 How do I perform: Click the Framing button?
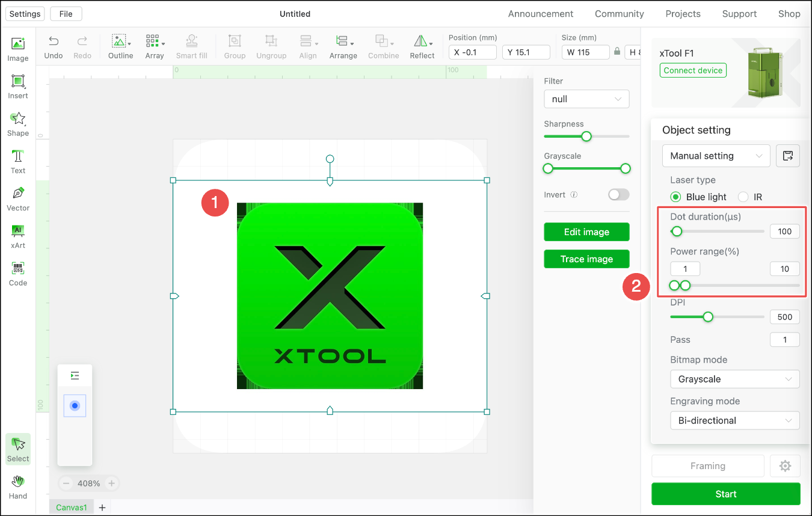click(708, 465)
